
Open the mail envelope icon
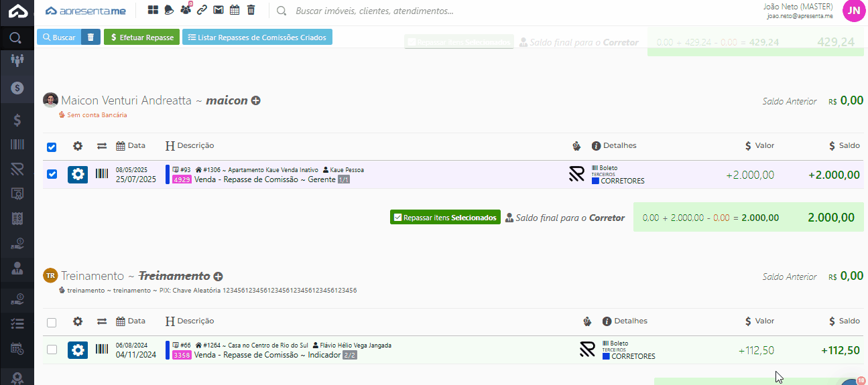pyautogui.click(x=218, y=10)
